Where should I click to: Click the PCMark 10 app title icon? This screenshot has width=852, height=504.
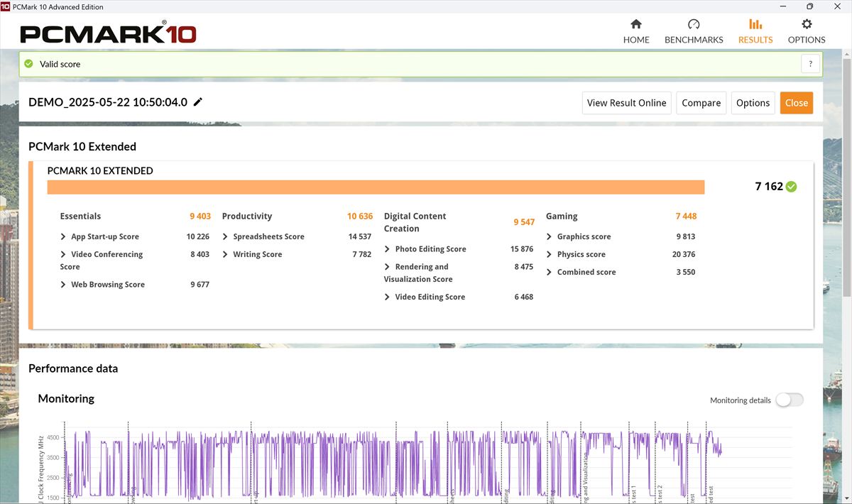[x=6, y=6]
